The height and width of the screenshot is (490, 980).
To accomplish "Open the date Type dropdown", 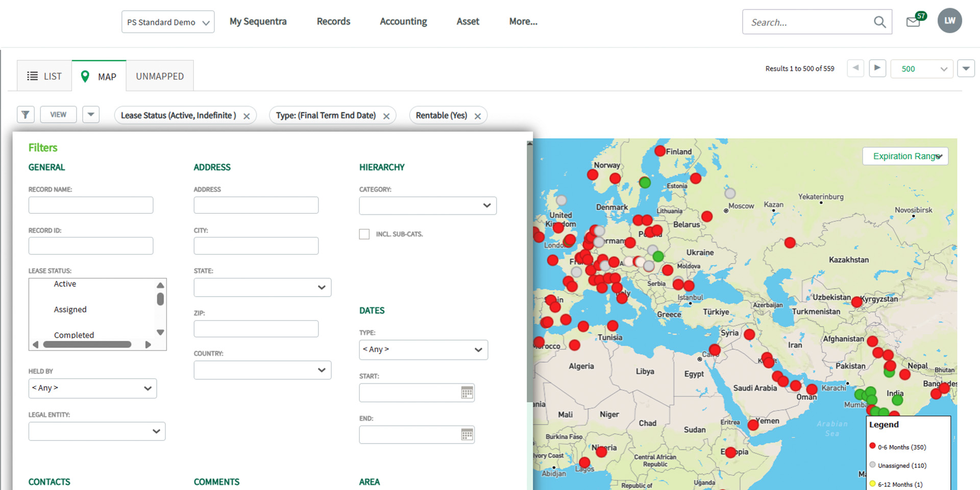I will pyautogui.click(x=424, y=350).
